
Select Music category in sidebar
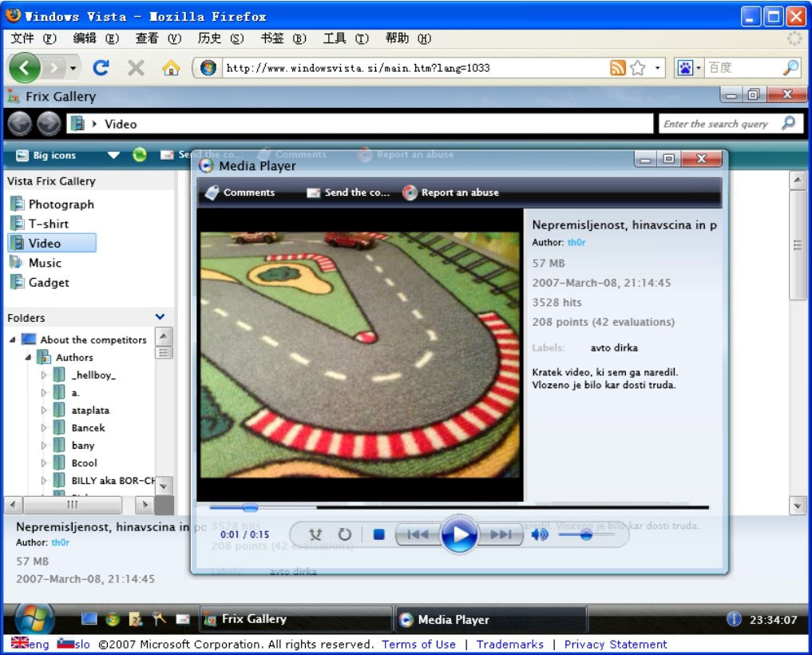pos(36,263)
